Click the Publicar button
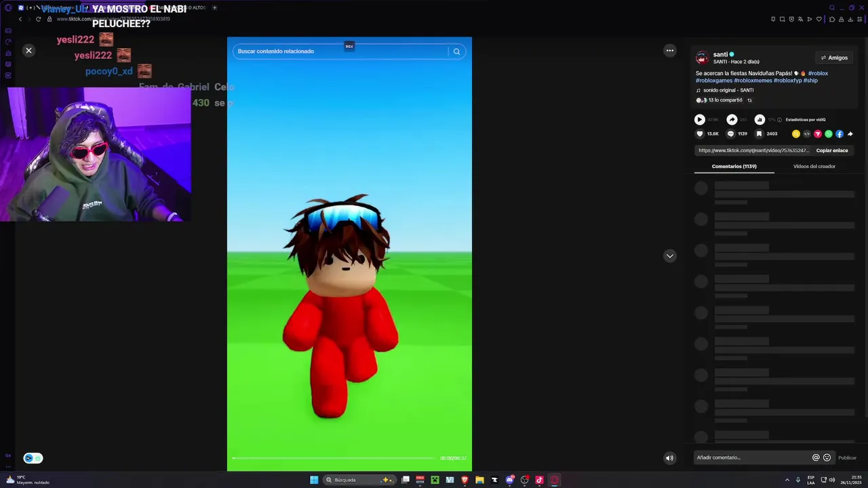 tap(847, 458)
